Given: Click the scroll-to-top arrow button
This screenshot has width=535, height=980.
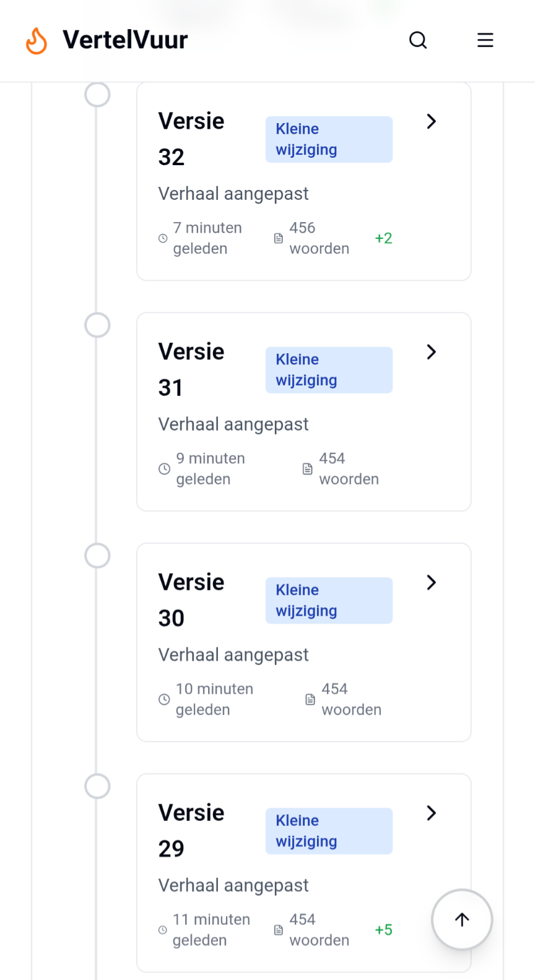Looking at the screenshot, I should point(462,919).
